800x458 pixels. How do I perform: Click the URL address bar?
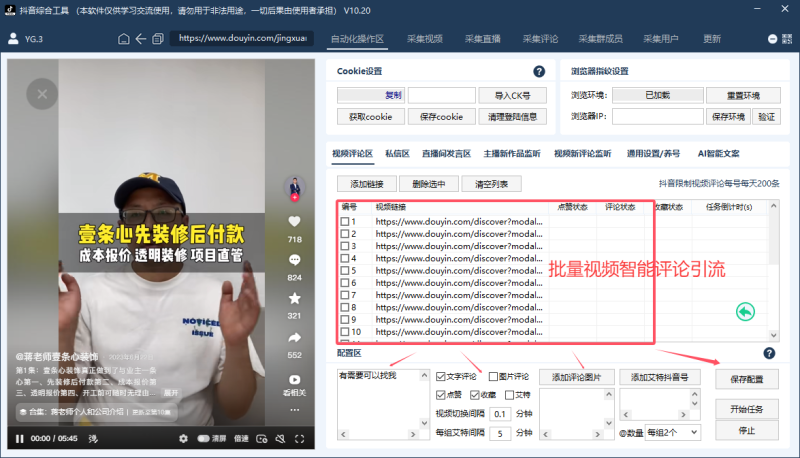point(242,38)
